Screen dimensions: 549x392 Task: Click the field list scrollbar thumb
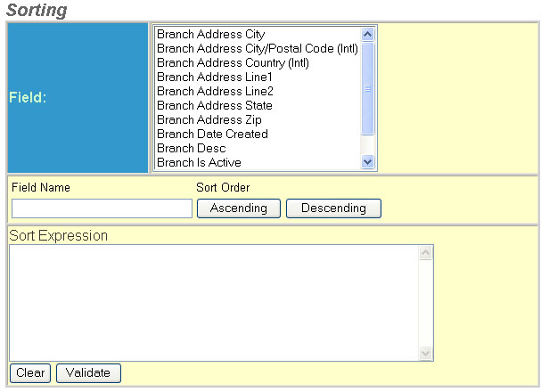pyautogui.click(x=368, y=87)
